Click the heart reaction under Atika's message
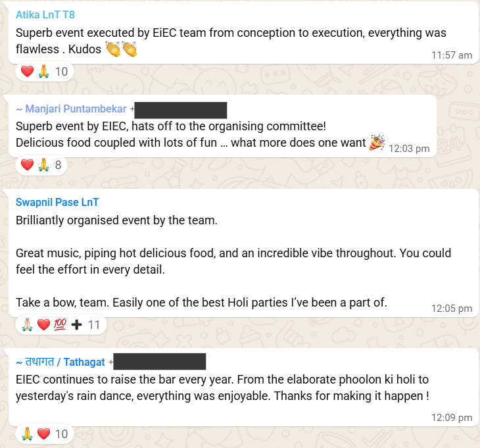 pyautogui.click(x=27, y=71)
